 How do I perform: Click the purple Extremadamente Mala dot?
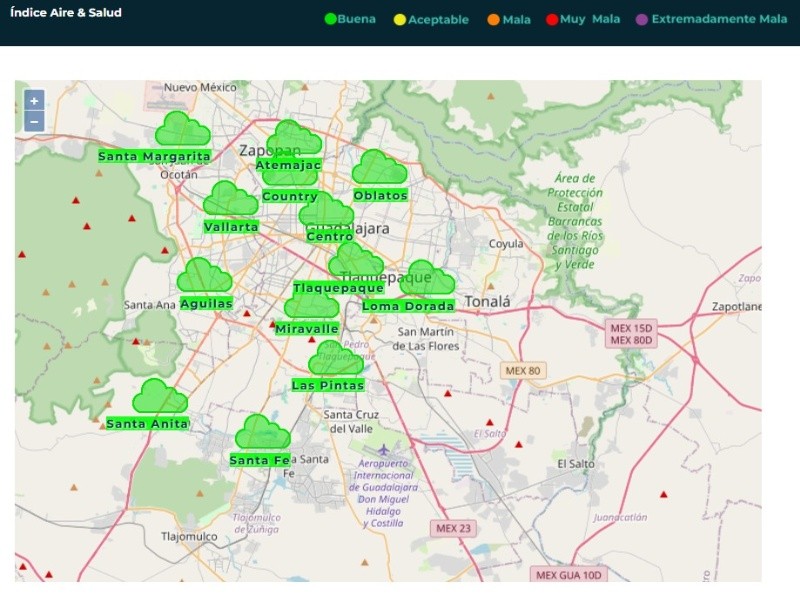point(642,19)
